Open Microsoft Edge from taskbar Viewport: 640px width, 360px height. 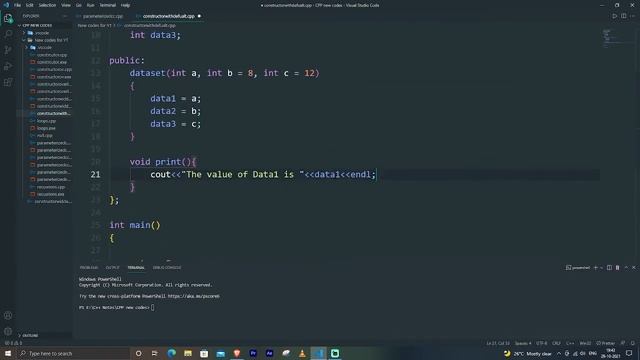coord(171,353)
